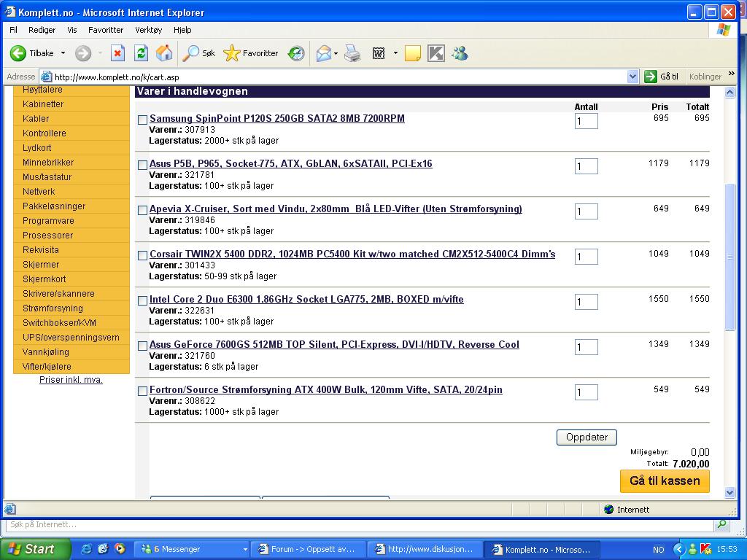Open the Verktøy menu
This screenshot has width=747, height=560.
point(149,29)
